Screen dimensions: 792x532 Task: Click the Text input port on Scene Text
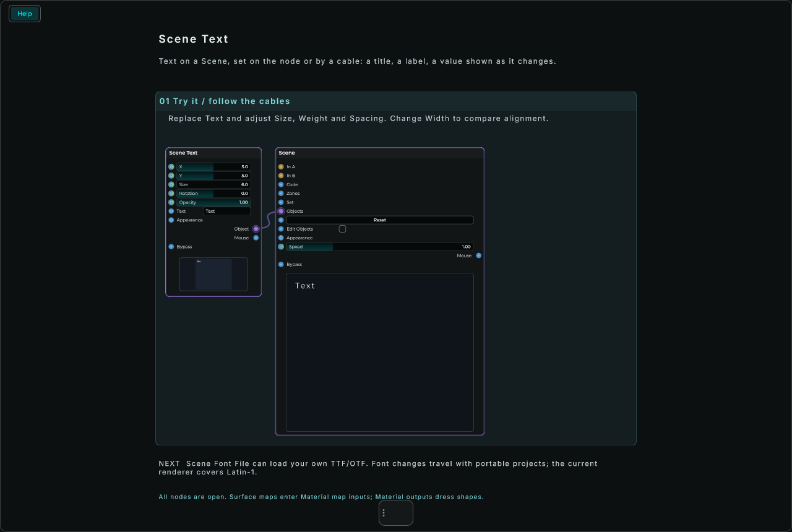tap(171, 211)
